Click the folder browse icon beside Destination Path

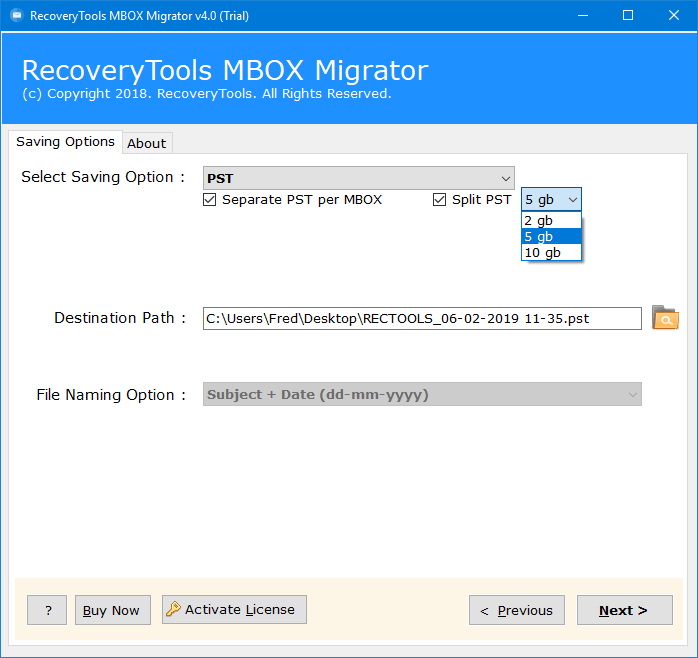point(665,318)
